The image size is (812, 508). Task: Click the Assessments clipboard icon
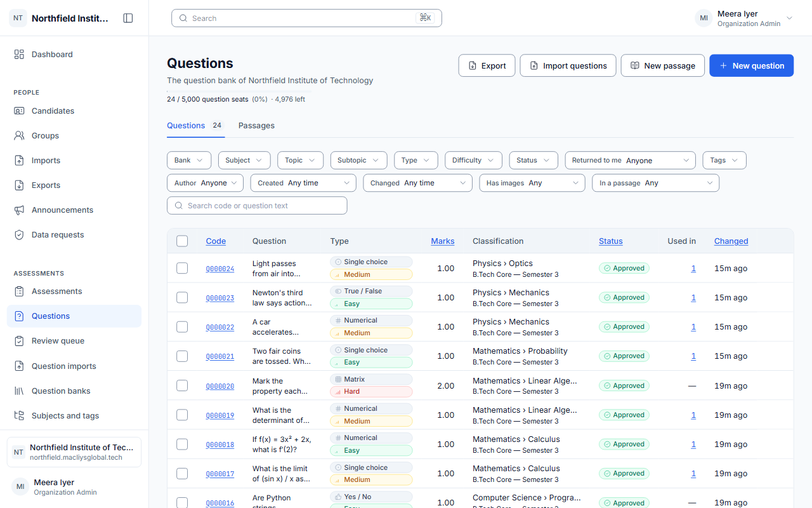pyautogui.click(x=19, y=291)
